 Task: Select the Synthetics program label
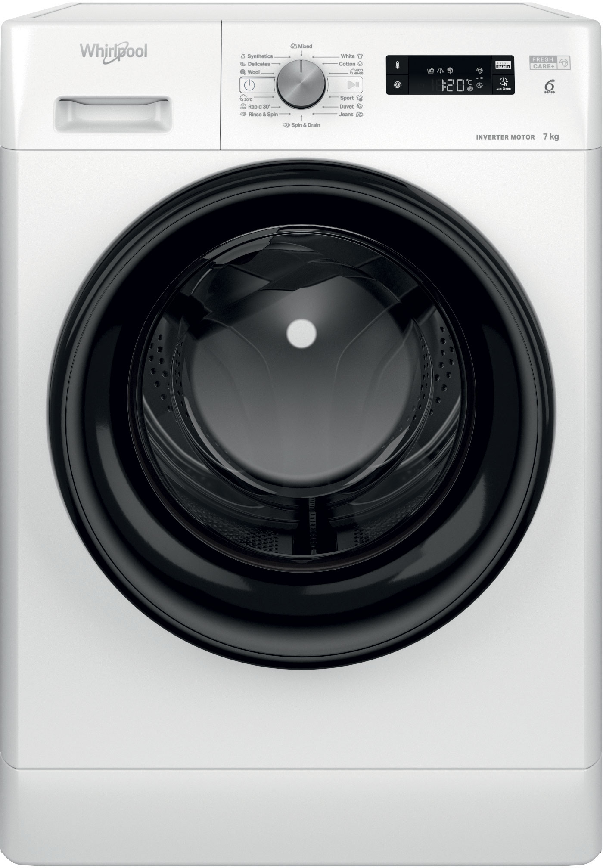click(260, 56)
